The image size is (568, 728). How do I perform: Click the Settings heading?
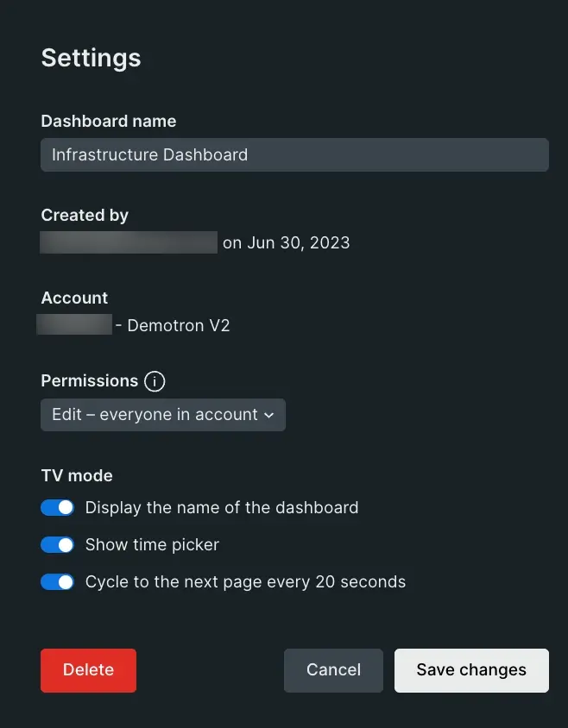[91, 58]
